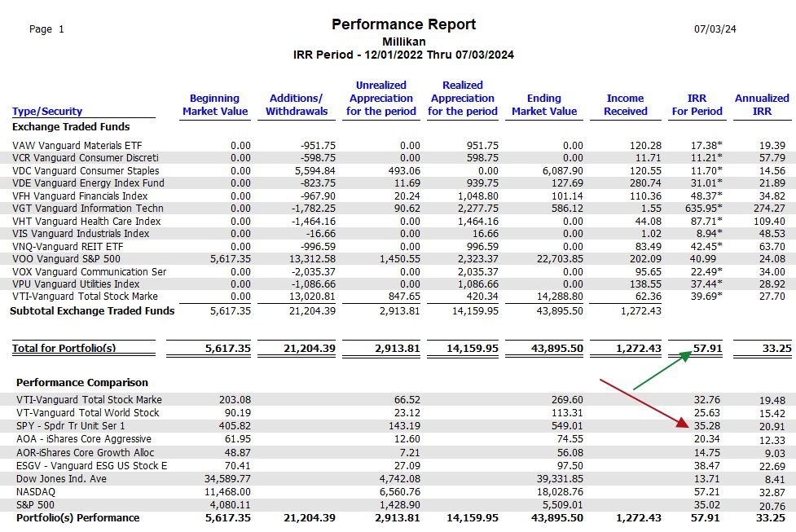796x532 pixels.
Task: Click the Annualized IRR column header
Action: click(x=762, y=104)
